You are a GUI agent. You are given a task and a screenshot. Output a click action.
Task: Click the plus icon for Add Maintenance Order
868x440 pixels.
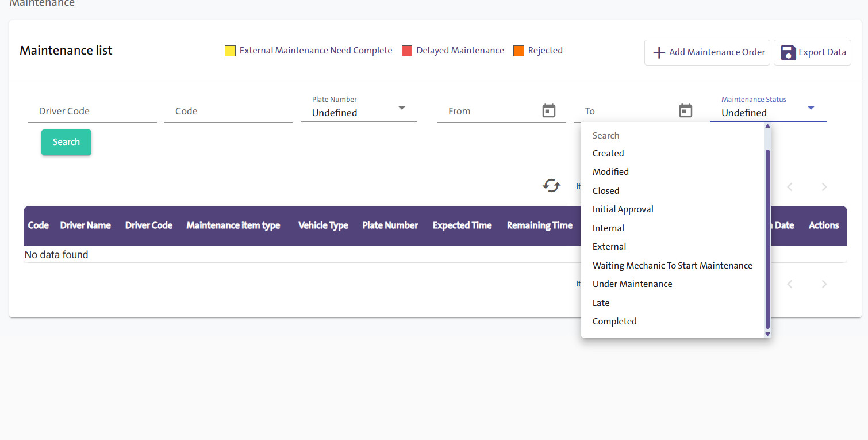659,52
